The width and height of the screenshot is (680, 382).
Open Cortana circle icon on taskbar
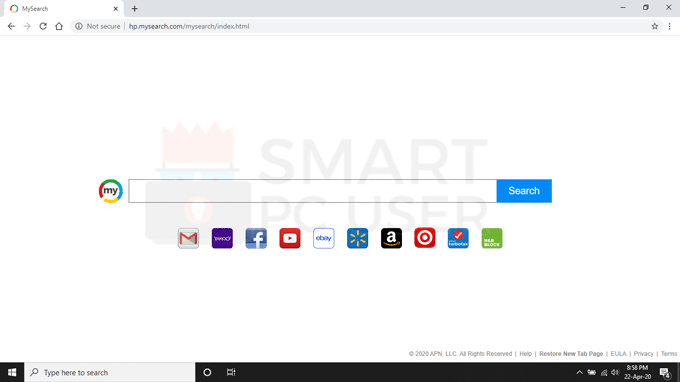207,372
